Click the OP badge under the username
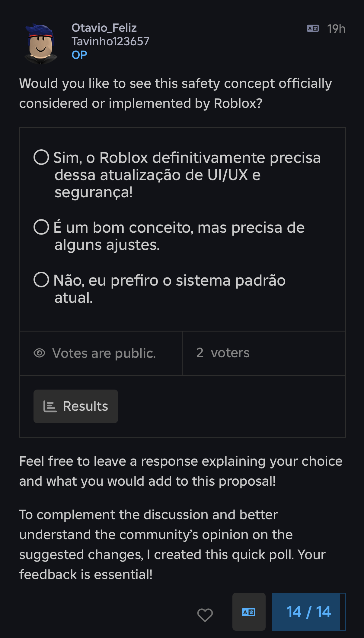364x638 pixels. (x=79, y=55)
